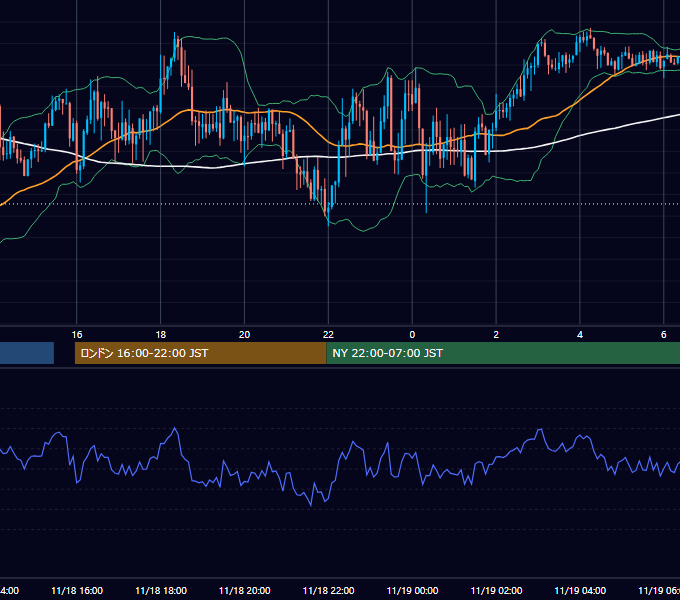Click the '11/18 18:00' date label

[161, 590]
